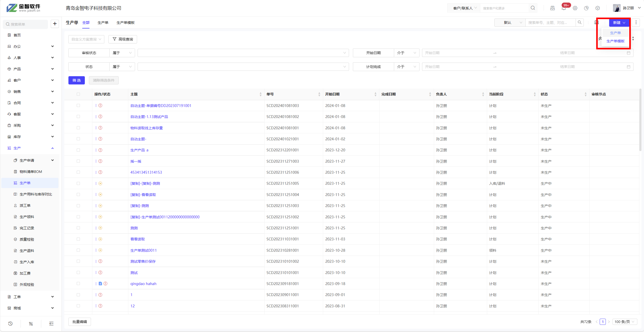Toggle the select-all checkbox in table header

(78, 94)
